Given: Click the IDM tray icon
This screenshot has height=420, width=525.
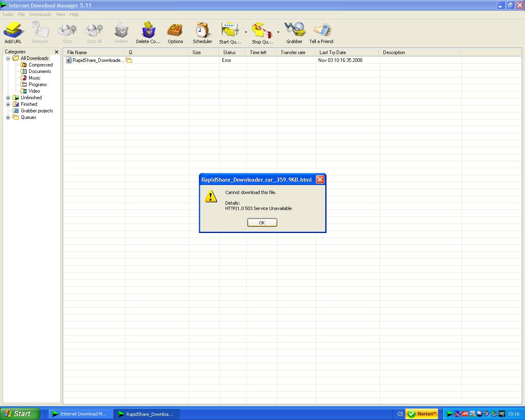Looking at the screenshot, I should 450,414.
